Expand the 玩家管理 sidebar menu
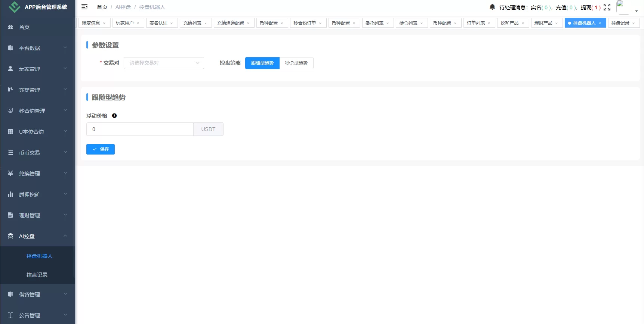Viewport: 644px width, 324px height. [x=37, y=69]
